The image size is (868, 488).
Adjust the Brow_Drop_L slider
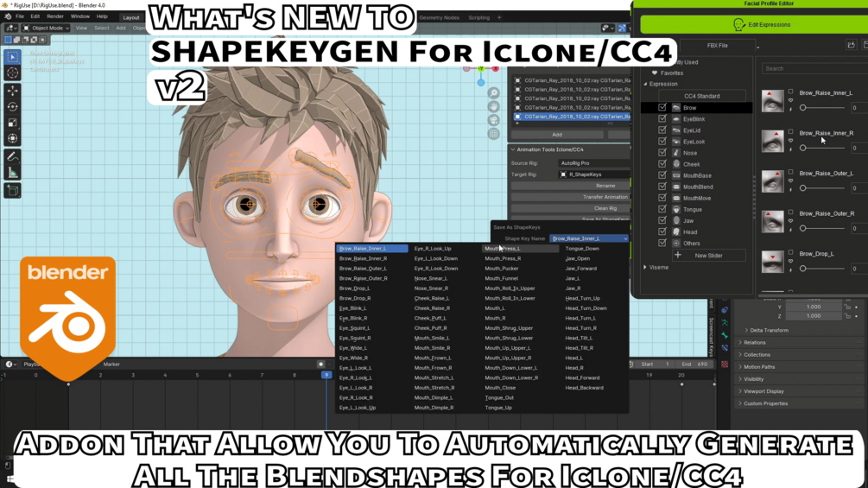(x=821, y=269)
